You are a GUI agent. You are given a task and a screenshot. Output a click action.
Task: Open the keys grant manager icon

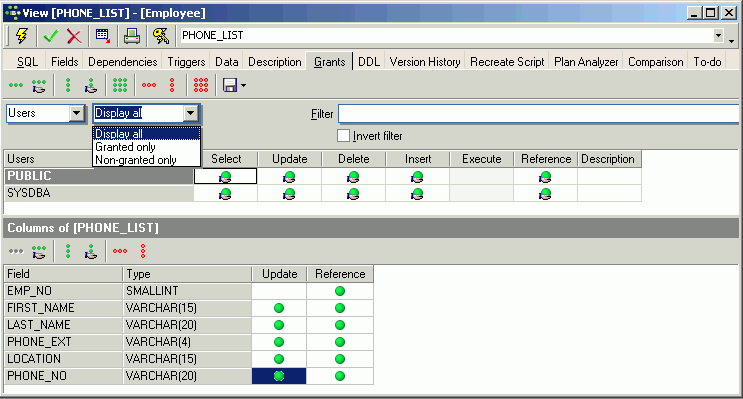pyautogui.click(x=161, y=36)
